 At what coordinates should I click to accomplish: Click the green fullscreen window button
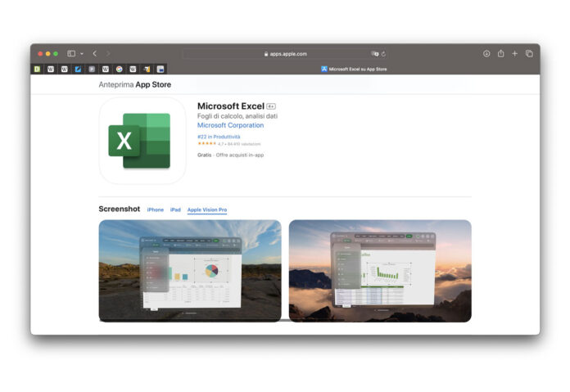[56, 54]
